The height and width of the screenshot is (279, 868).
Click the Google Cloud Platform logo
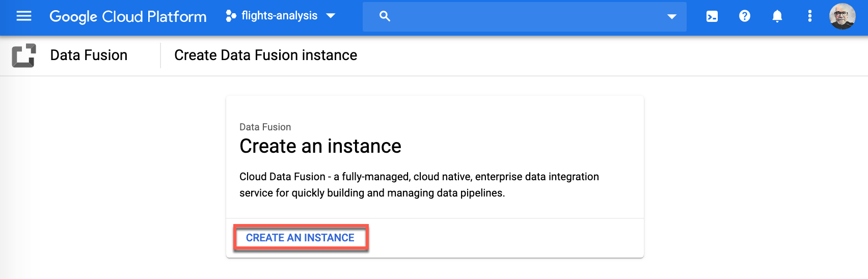tap(128, 16)
